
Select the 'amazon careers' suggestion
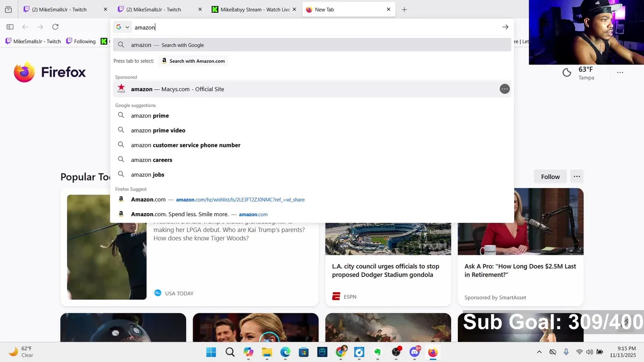312,160
